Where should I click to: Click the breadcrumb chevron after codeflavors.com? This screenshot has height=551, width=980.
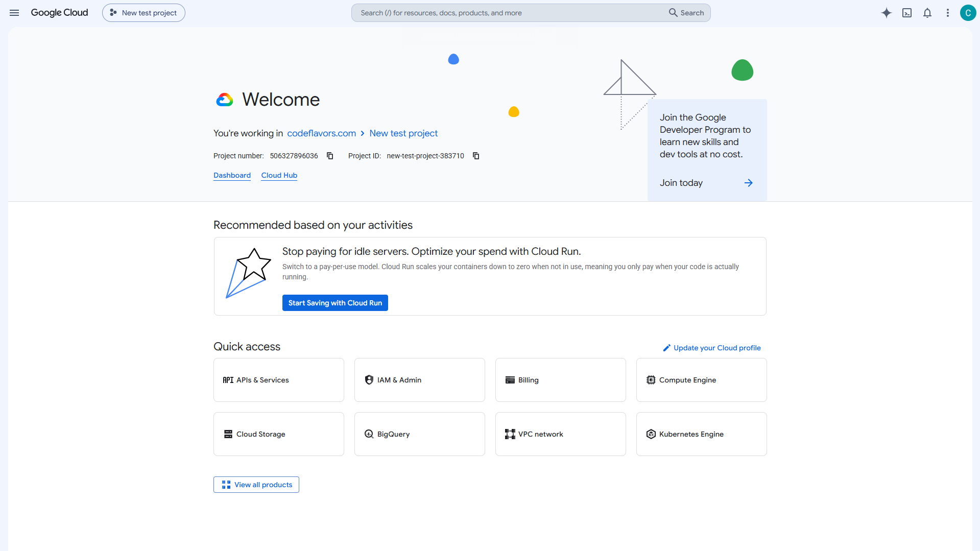pos(363,133)
